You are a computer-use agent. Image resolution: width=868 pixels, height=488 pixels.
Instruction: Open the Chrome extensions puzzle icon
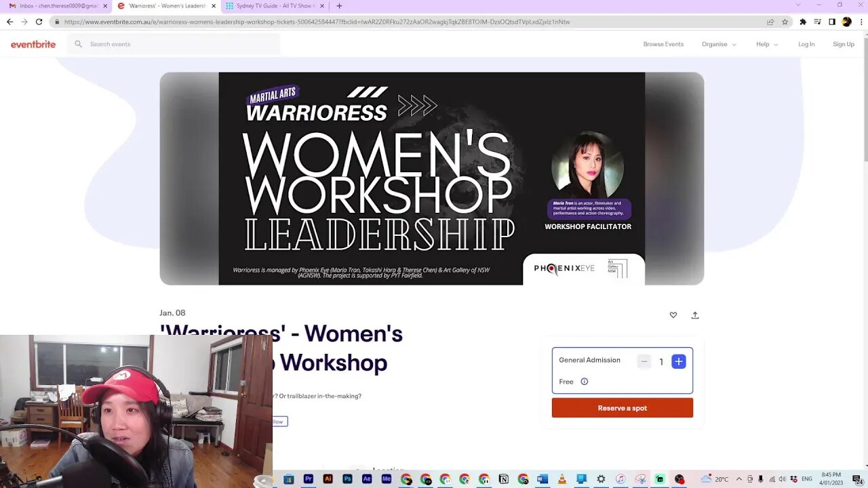(x=804, y=22)
